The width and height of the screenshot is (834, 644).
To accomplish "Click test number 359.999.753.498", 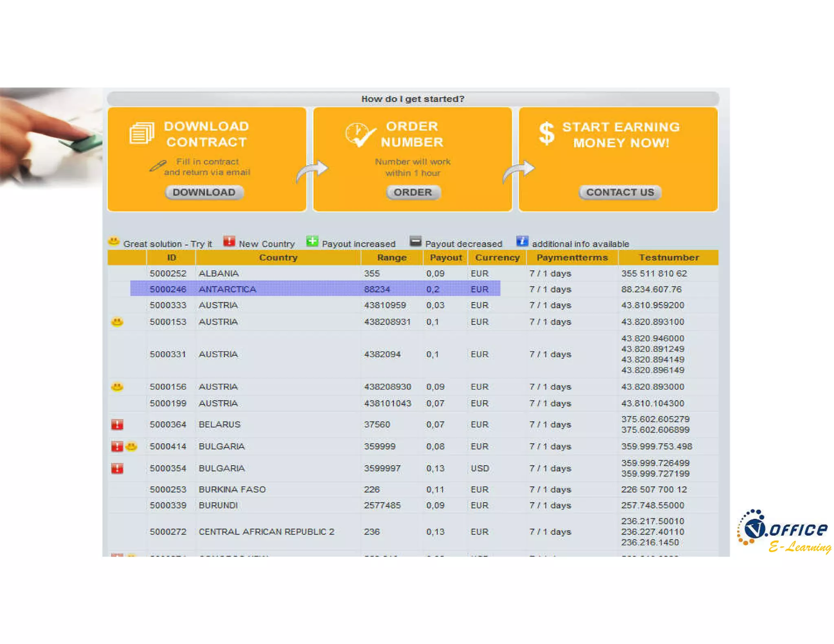I will coord(656,447).
